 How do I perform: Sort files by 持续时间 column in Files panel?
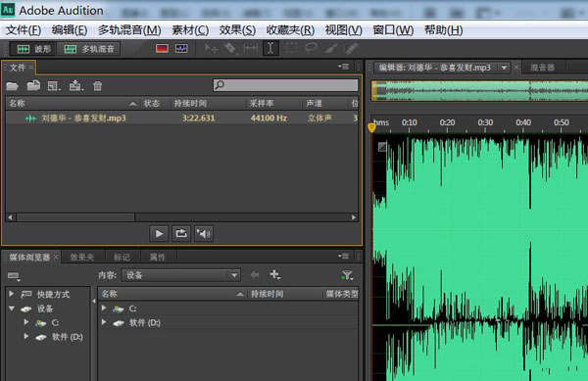pos(208,104)
